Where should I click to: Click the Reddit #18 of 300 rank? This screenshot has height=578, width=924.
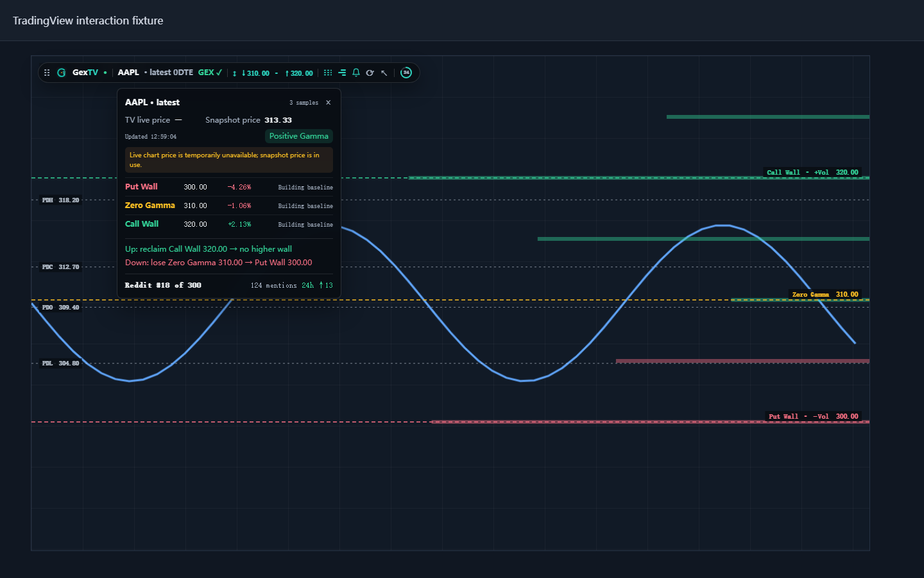[163, 285]
